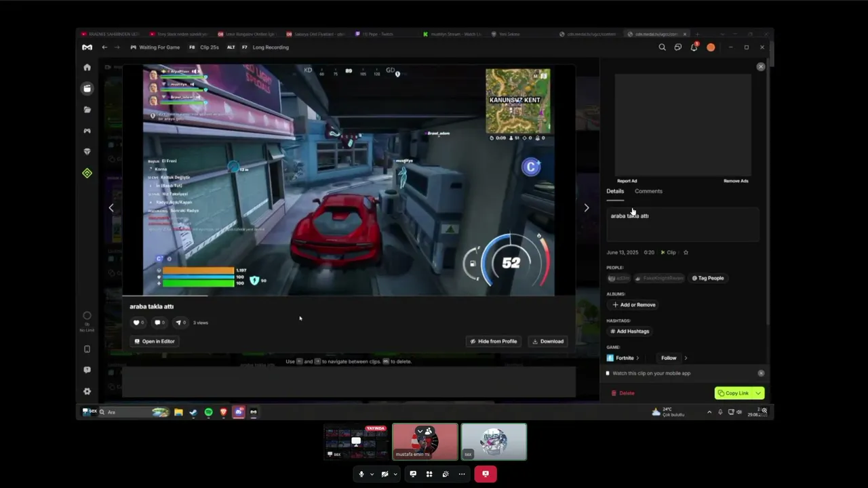Click the Medal logo at top left
Viewport: 868px width, 488px height.
click(x=87, y=47)
